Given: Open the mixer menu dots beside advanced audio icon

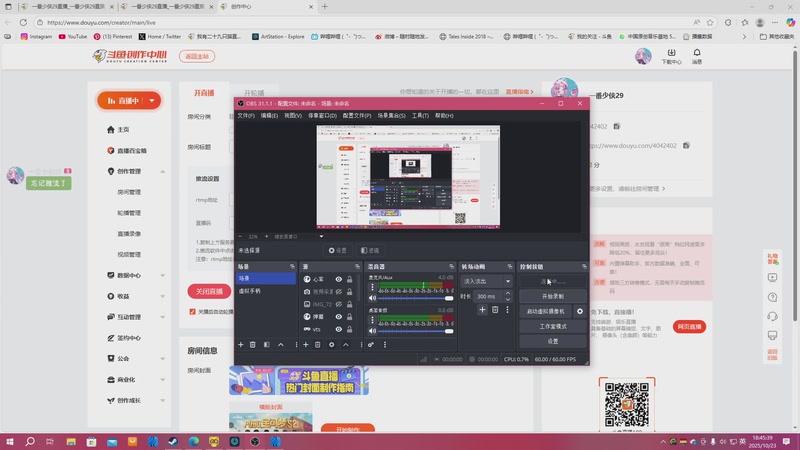Looking at the screenshot, I should pos(385,345).
